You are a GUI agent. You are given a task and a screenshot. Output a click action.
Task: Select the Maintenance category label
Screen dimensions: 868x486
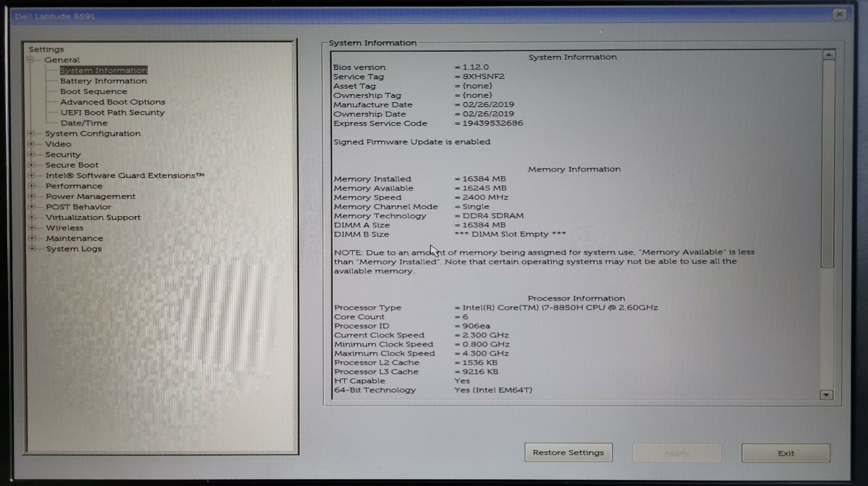74,238
